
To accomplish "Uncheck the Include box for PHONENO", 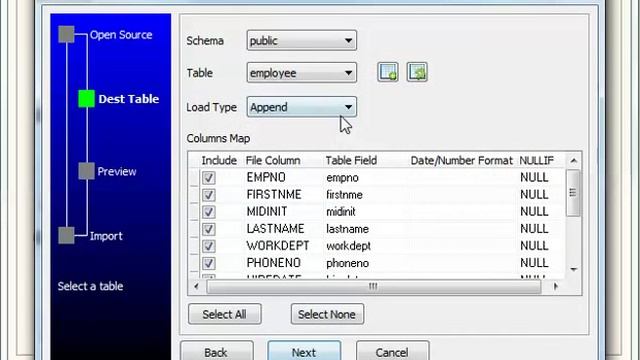I will point(209,263).
